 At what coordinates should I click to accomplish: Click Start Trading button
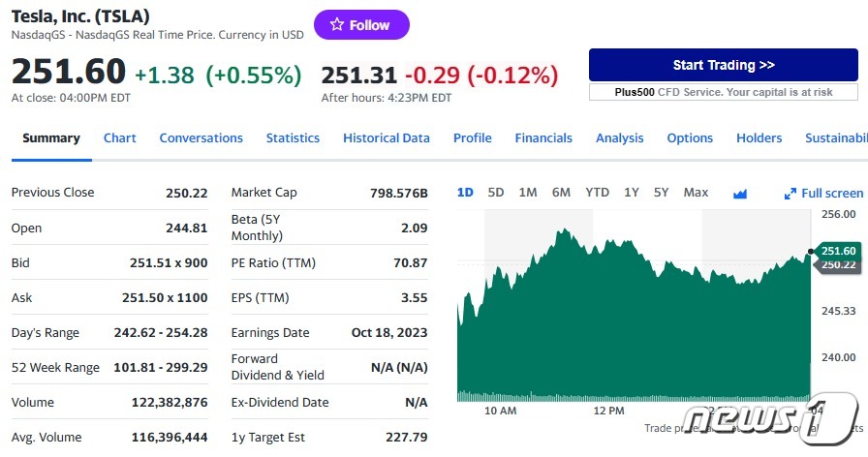[723, 66]
